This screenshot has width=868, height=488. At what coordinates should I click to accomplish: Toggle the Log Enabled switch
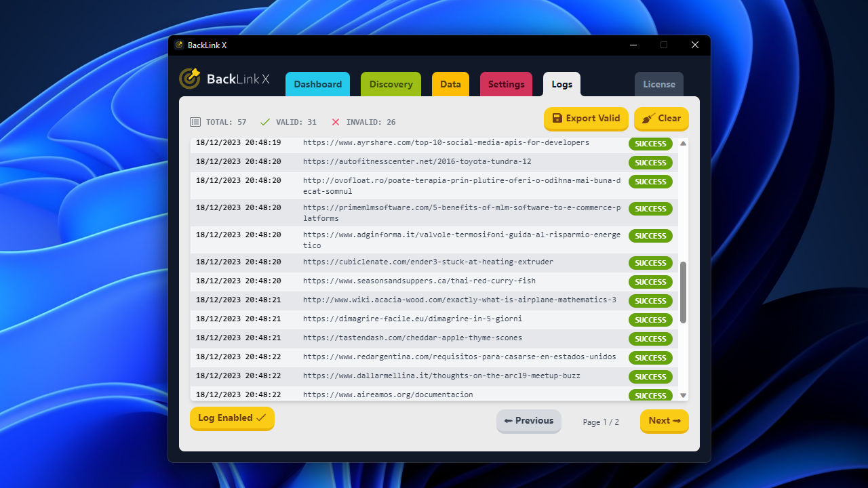(x=232, y=418)
